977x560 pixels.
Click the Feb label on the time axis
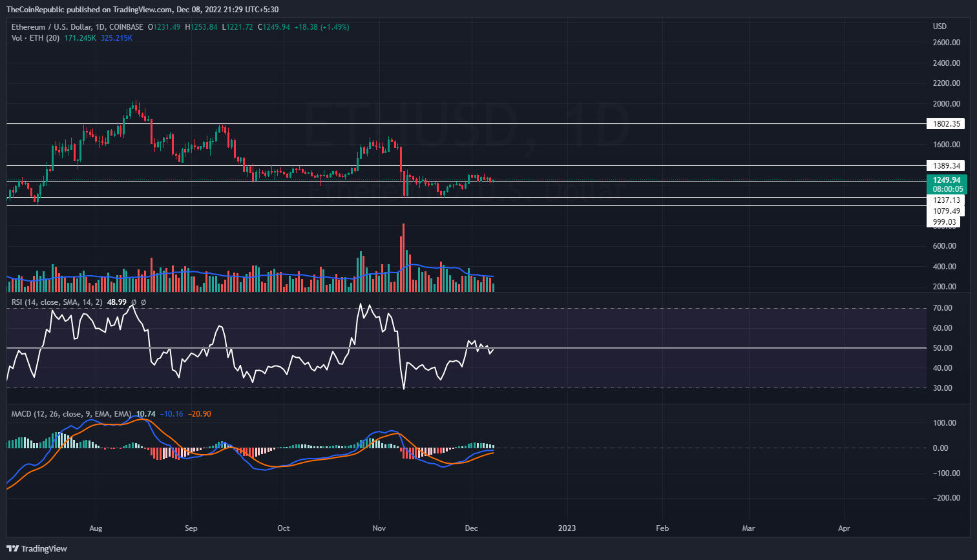click(x=662, y=528)
